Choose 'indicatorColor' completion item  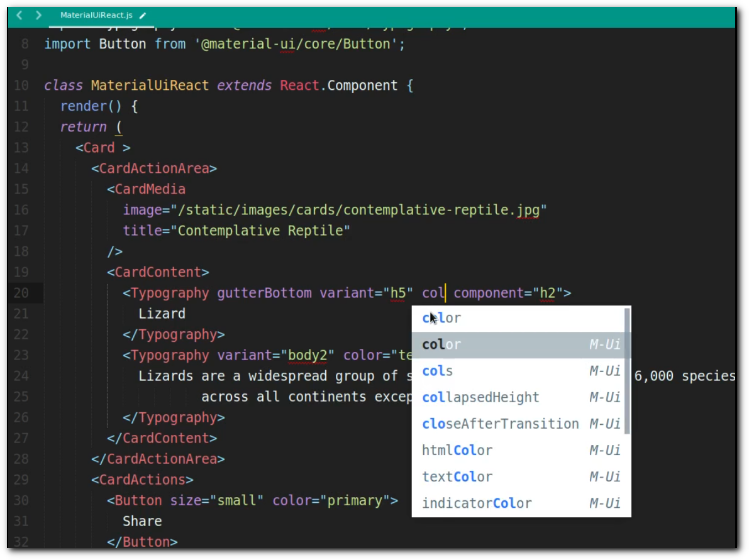[x=477, y=503]
